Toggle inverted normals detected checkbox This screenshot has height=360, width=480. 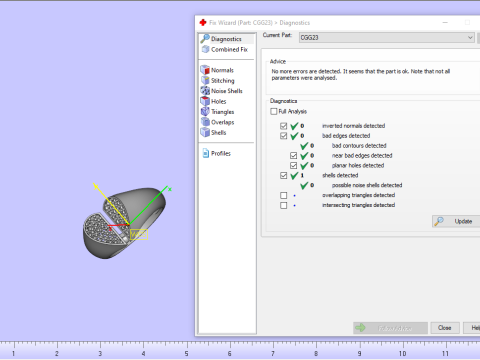pos(284,126)
